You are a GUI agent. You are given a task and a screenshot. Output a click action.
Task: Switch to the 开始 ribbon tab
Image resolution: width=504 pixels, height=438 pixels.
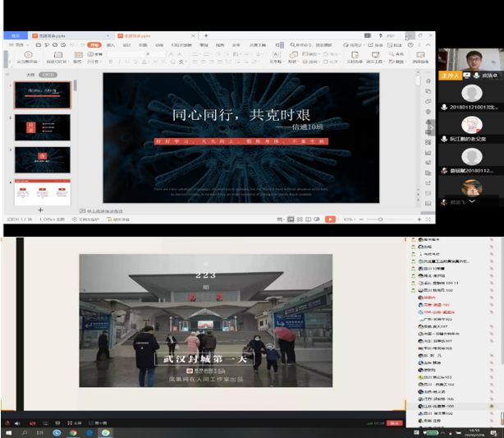pos(94,45)
